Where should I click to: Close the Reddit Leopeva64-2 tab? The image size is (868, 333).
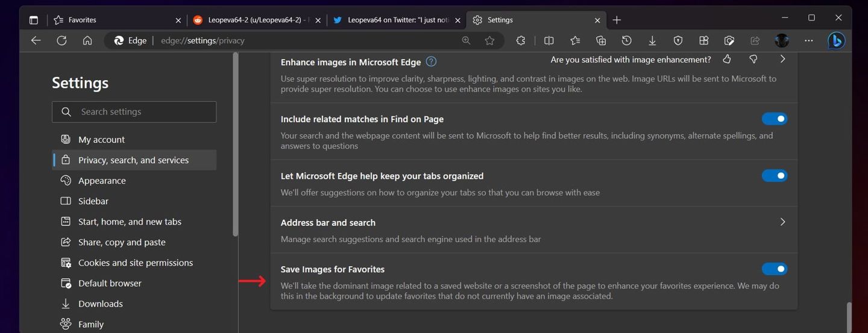coord(318,20)
